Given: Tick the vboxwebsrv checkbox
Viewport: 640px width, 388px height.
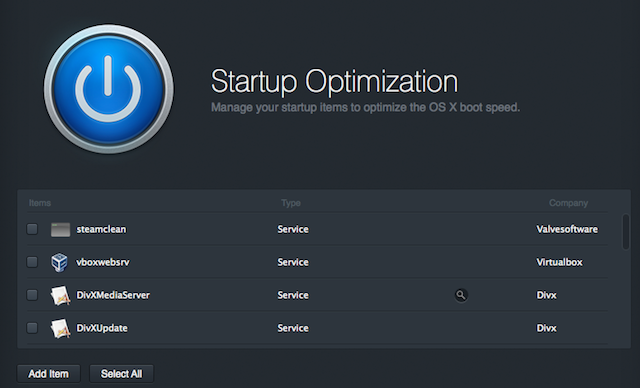Looking at the screenshot, I should (x=32, y=262).
